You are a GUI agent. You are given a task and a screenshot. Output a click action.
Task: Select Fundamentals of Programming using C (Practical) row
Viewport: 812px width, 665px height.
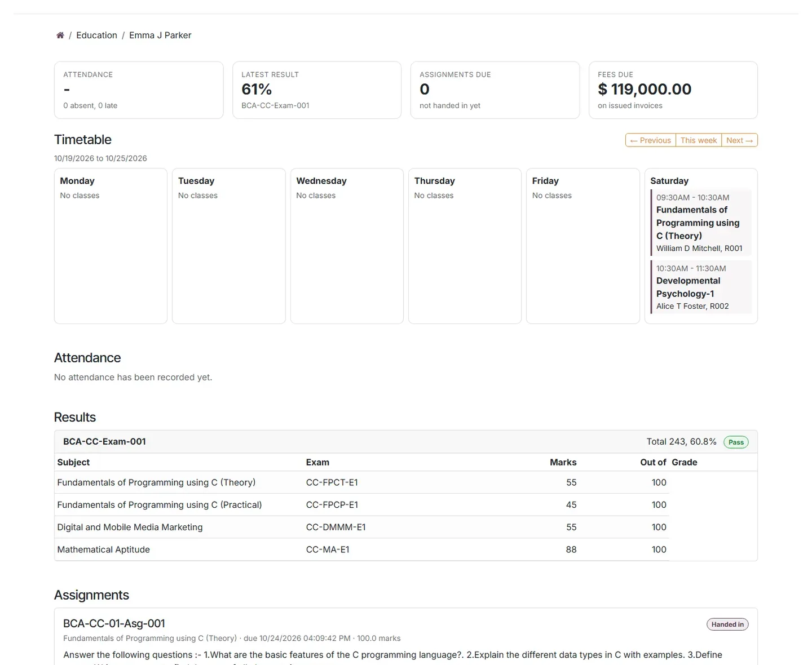click(x=362, y=505)
